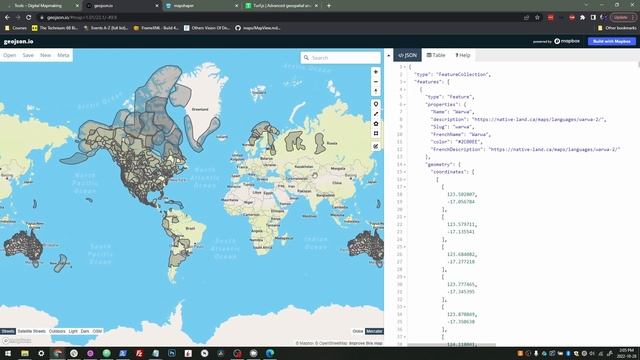Select the draw line tool
This screenshot has height=360, width=640.
(x=376, y=114)
